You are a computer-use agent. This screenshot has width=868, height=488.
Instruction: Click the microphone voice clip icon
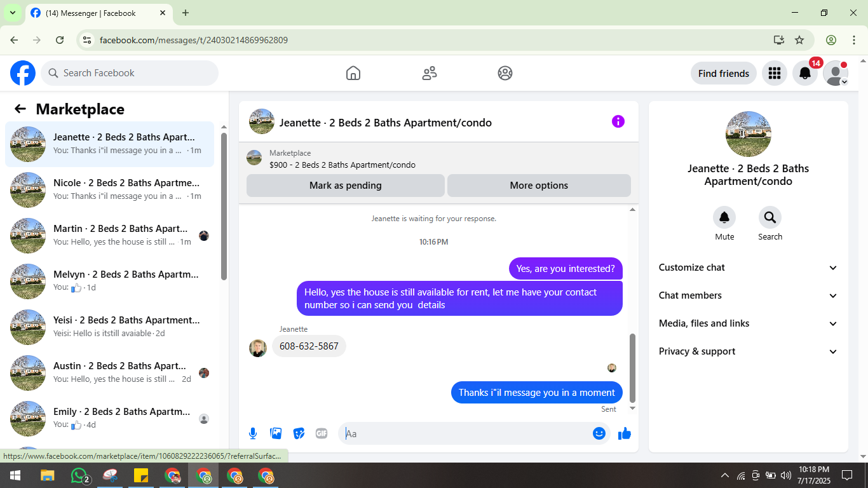tap(253, 433)
